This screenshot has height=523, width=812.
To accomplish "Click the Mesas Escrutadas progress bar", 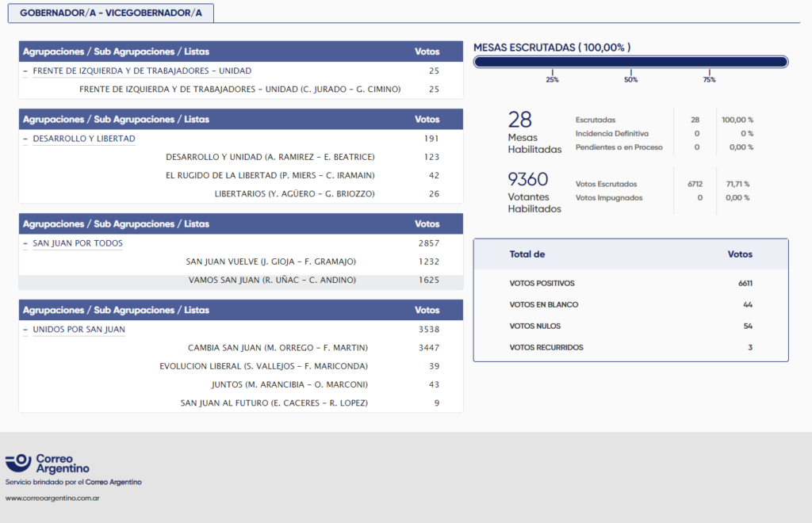I will (x=630, y=62).
